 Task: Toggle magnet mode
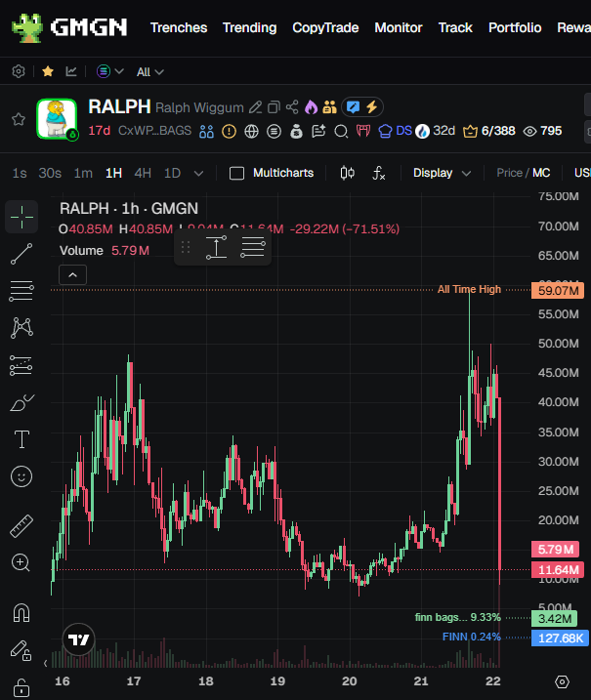(21, 612)
